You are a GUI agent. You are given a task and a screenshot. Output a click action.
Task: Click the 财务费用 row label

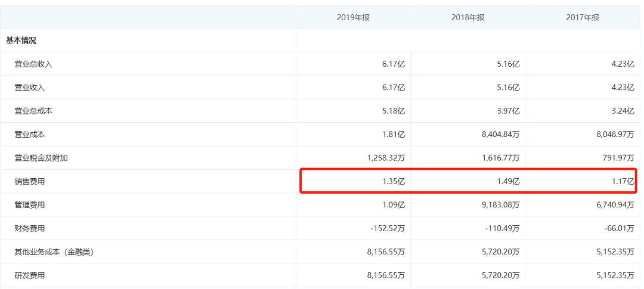point(30,228)
